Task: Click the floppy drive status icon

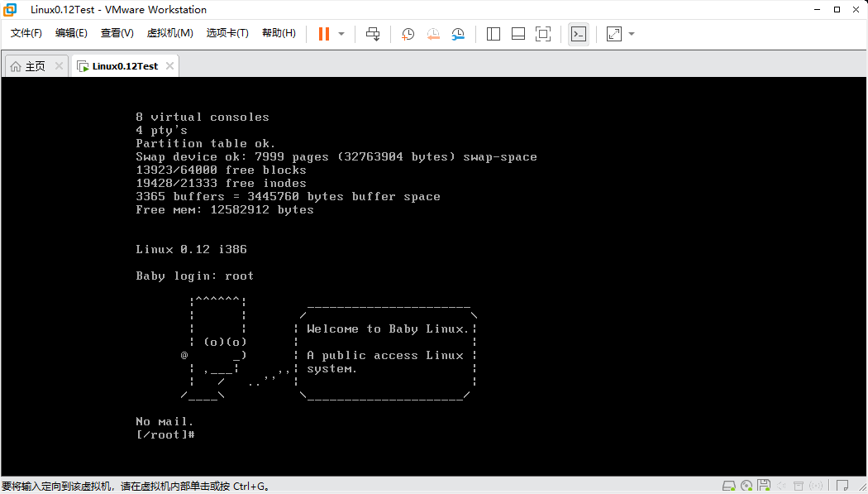Action: click(x=764, y=486)
